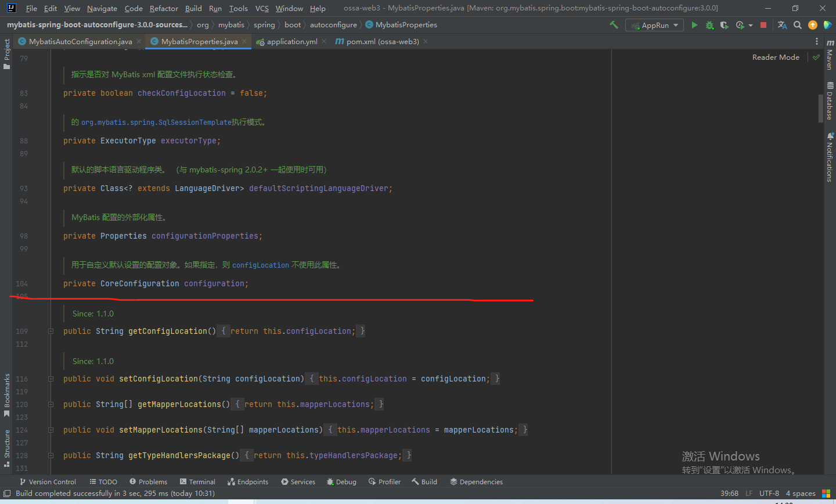Open the Profiler tool window

click(384, 482)
